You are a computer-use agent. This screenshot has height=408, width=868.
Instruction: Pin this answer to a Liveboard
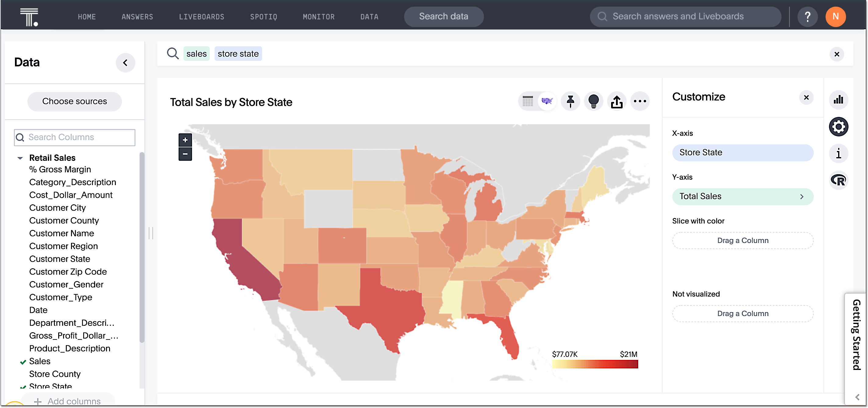[571, 101]
